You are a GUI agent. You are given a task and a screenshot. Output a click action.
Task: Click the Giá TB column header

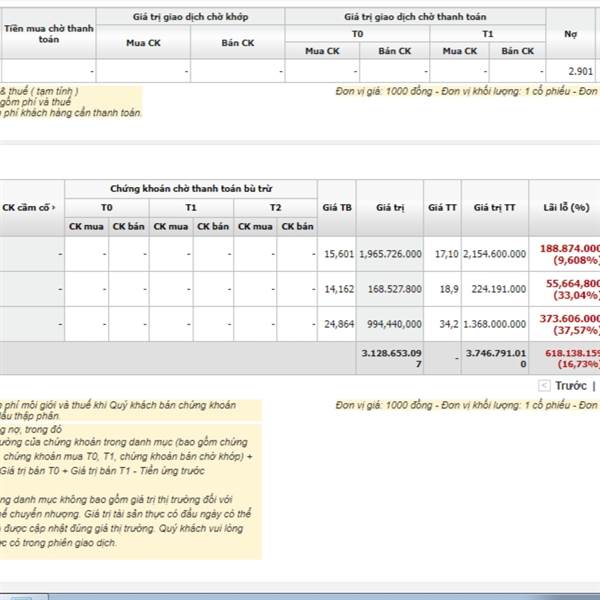(336, 207)
